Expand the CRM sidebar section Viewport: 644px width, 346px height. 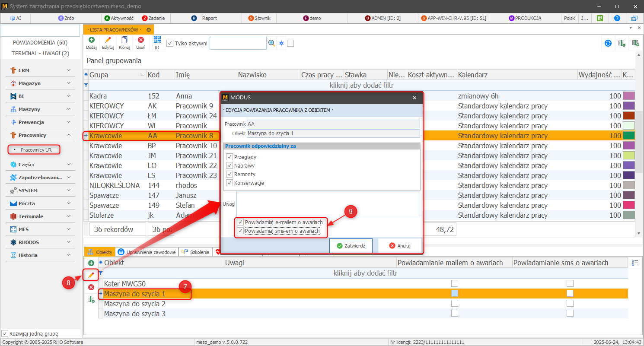click(41, 70)
